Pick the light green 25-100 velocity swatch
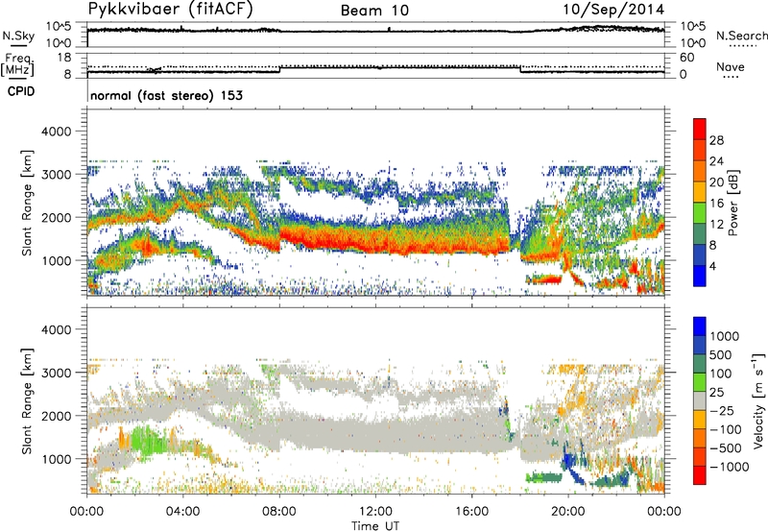This screenshot has height=532, width=768. pyautogui.click(x=700, y=382)
